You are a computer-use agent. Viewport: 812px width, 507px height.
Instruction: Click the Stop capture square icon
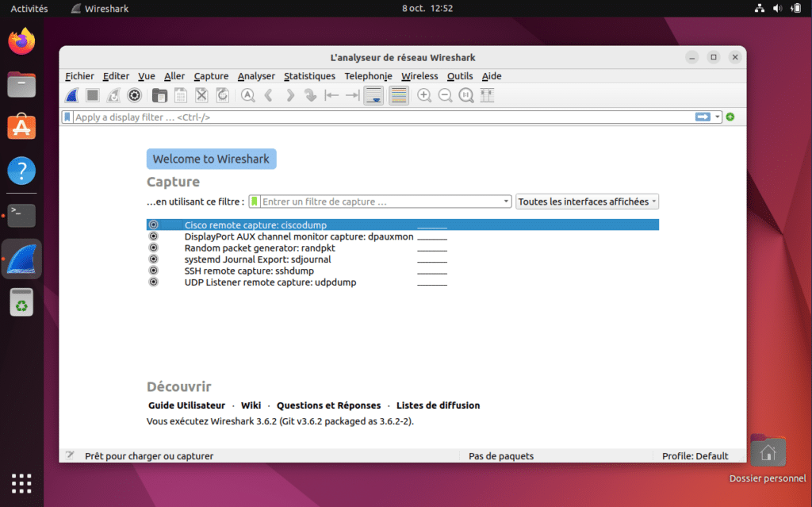click(93, 95)
